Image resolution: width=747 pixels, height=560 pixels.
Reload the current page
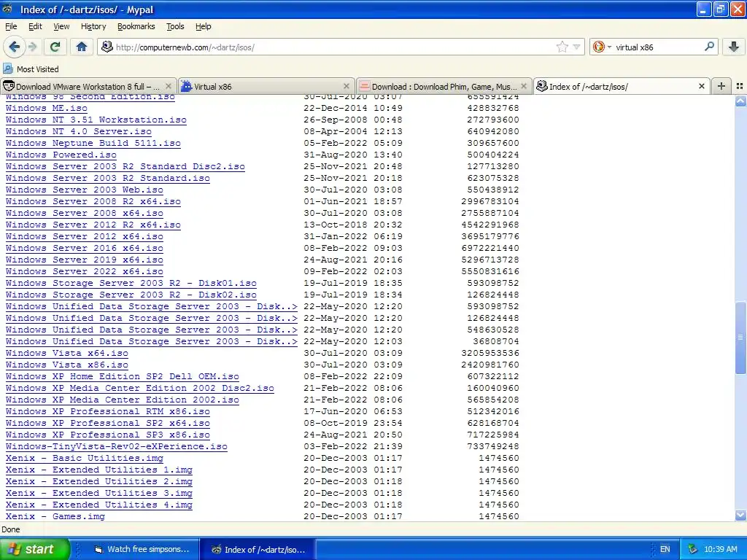55,47
